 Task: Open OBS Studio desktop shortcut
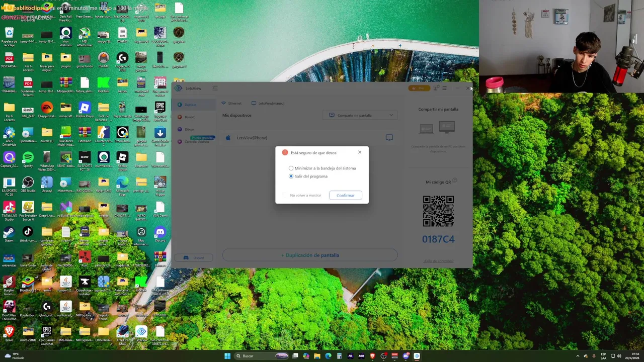tap(28, 185)
